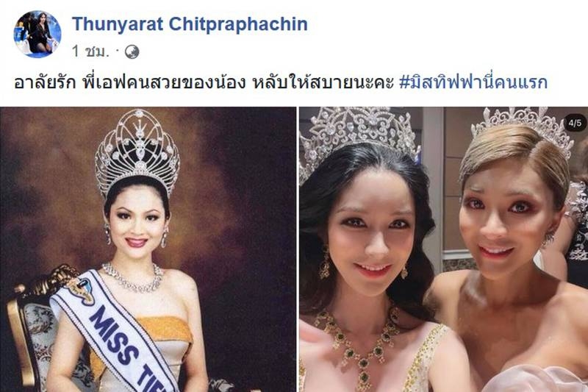This screenshot has height=392, width=588.
Task: Open Thunyarat Chitpraphachin profile name link
Action: point(190,24)
